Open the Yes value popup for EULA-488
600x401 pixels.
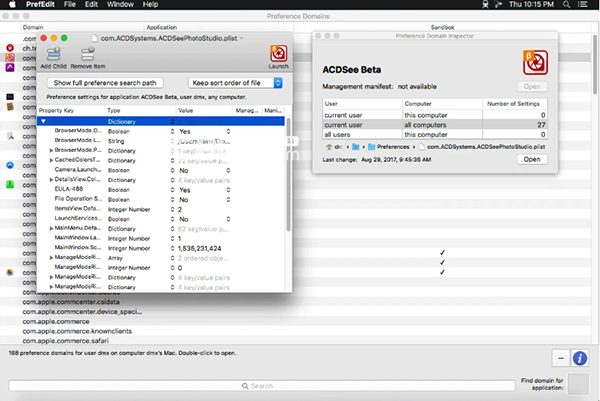pos(228,190)
